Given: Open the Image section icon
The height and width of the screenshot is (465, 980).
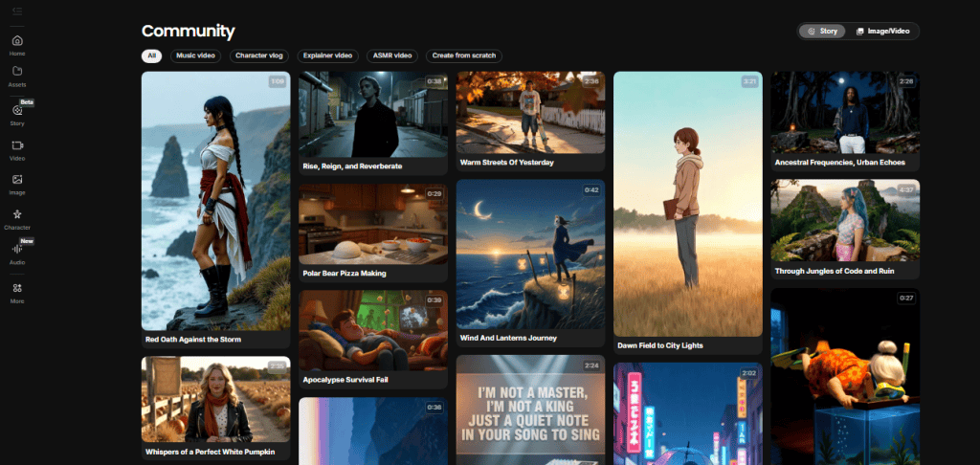Looking at the screenshot, I should (17, 180).
